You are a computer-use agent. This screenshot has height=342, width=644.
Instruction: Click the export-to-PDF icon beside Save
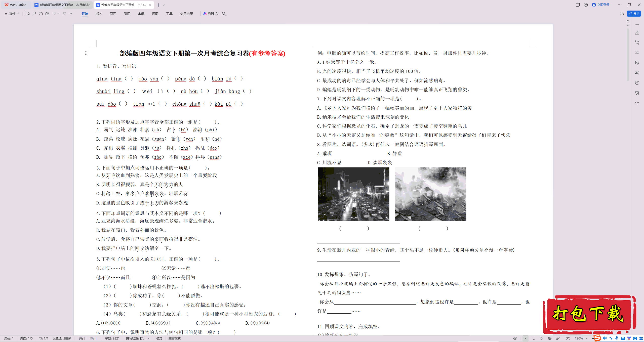click(x=34, y=14)
